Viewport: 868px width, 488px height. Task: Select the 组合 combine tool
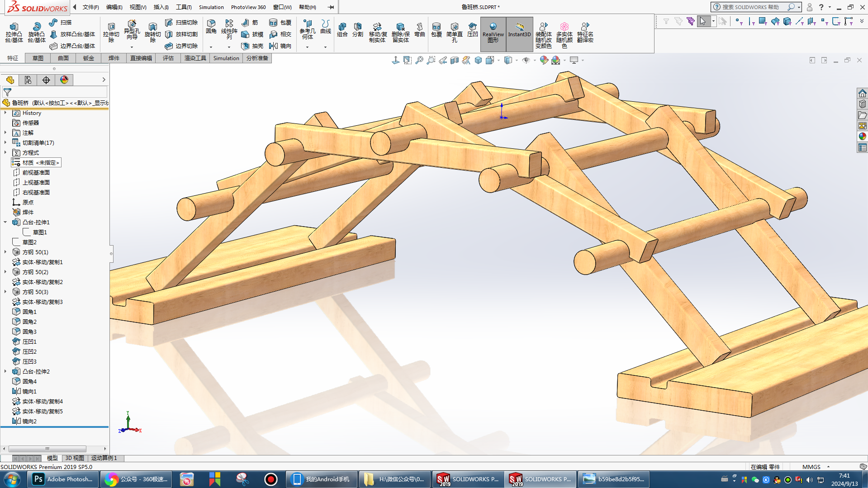coord(342,29)
